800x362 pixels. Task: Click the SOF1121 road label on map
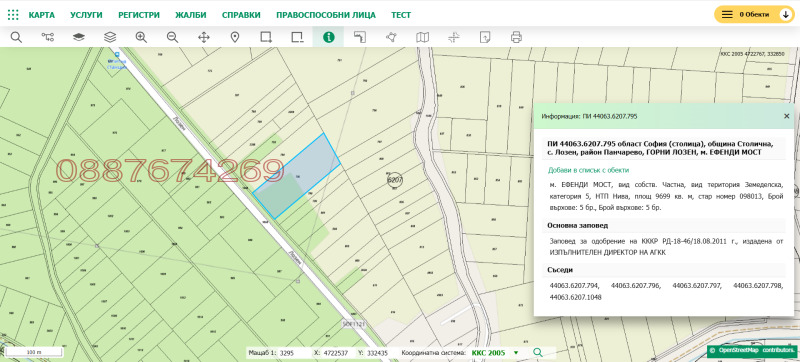pyautogui.click(x=354, y=324)
